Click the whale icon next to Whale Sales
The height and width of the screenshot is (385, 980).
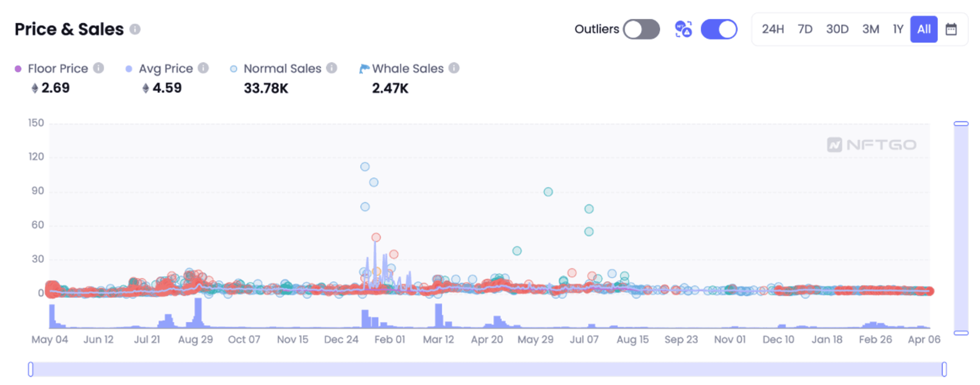(364, 69)
